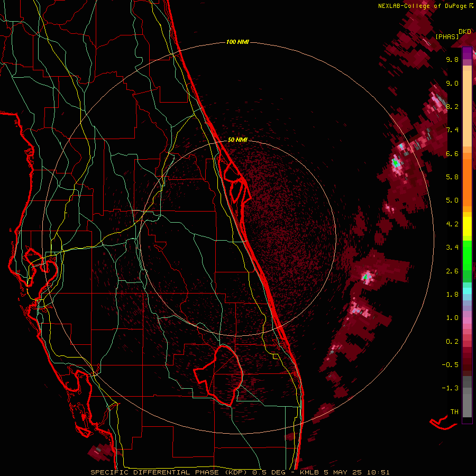Click "(KDP)" in the bottom caption
The width and height of the screenshot is (476, 476).
tap(236, 472)
